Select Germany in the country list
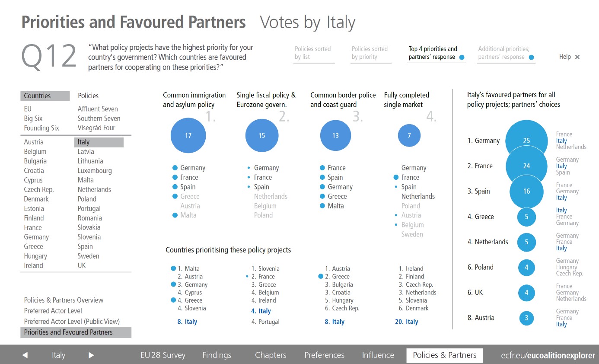This screenshot has height=364, width=599. (36, 237)
